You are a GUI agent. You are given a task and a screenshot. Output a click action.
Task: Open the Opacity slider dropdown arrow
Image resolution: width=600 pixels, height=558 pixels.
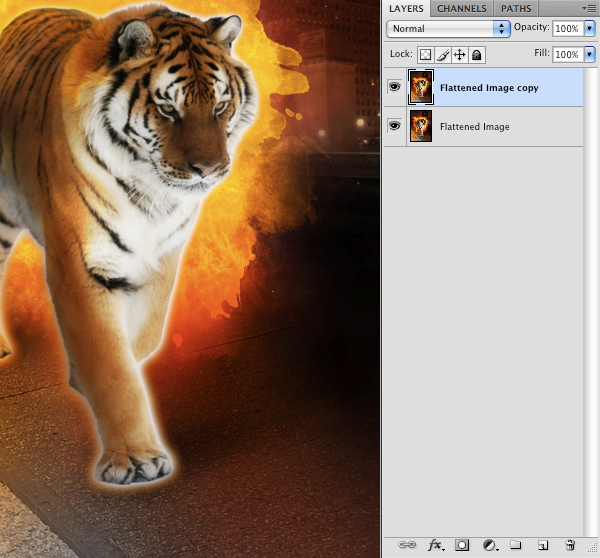tap(589, 28)
